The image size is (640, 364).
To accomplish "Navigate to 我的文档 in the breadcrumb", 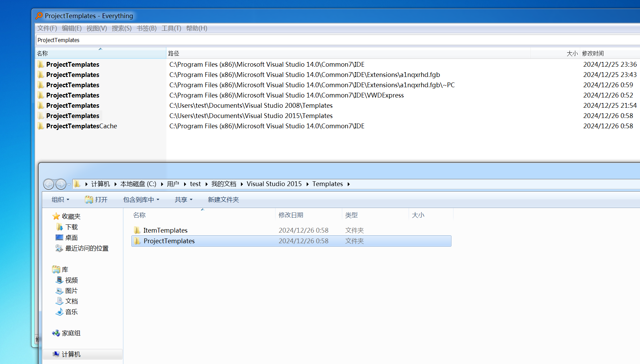I will tap(224, 184).
